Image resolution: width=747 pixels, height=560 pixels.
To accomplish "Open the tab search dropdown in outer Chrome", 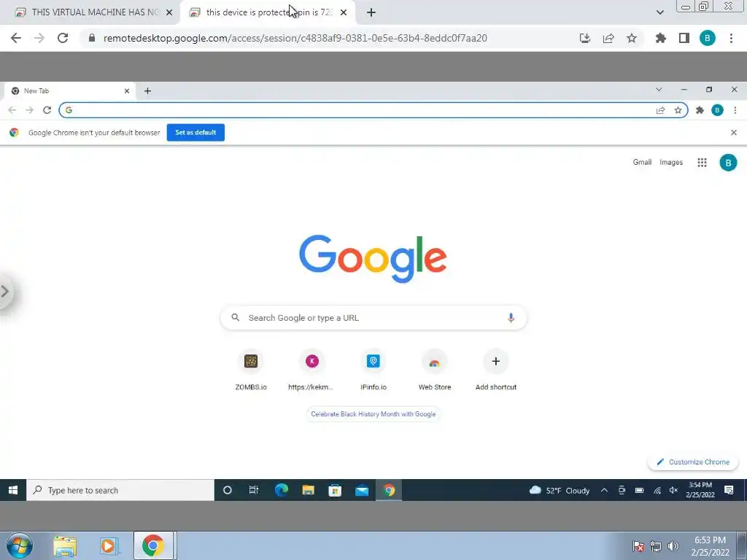I will coord(659,12).
